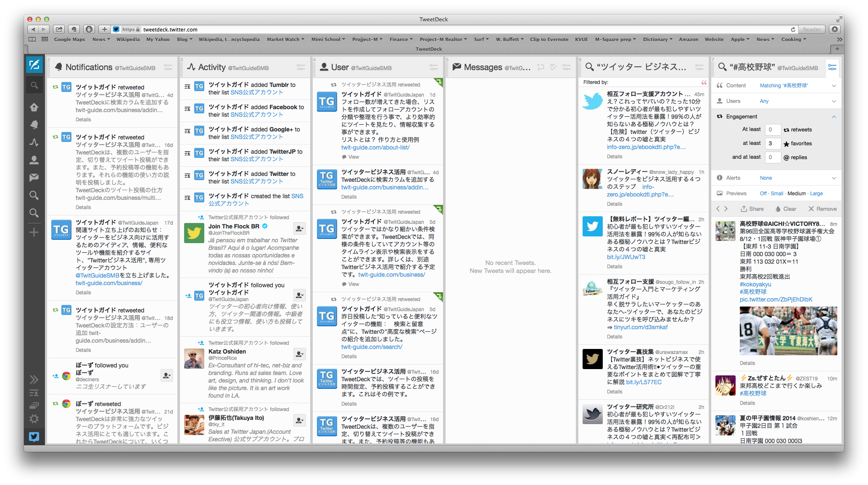Click the Twitter bird logo at sidebar bottom

[x=34, y=437]
